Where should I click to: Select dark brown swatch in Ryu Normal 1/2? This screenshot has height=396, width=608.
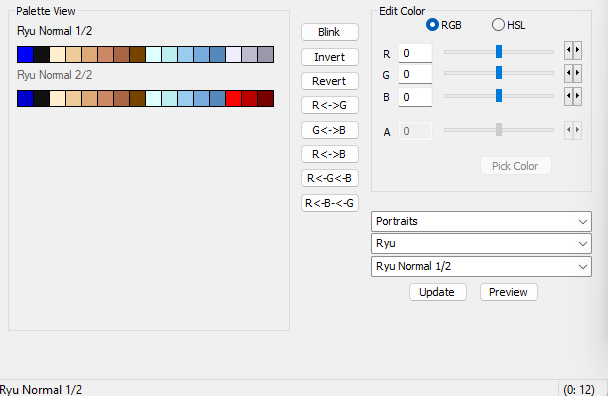pos(137,54)
